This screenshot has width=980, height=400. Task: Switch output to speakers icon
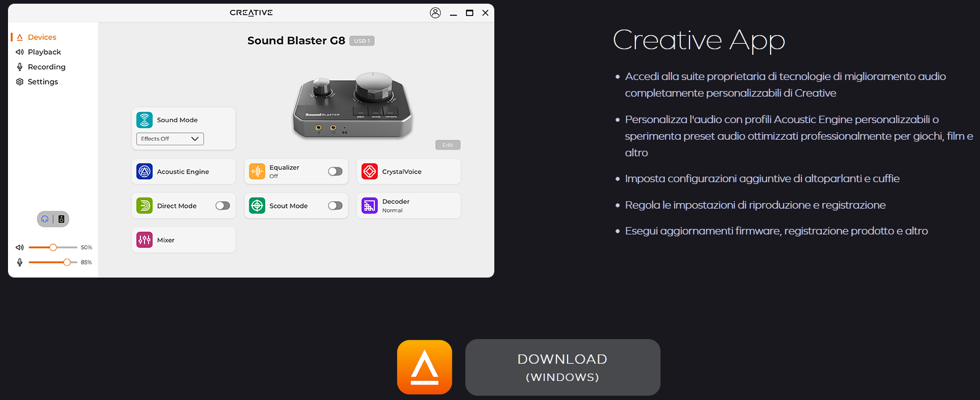pyautogui.click(x=61, y=219)
